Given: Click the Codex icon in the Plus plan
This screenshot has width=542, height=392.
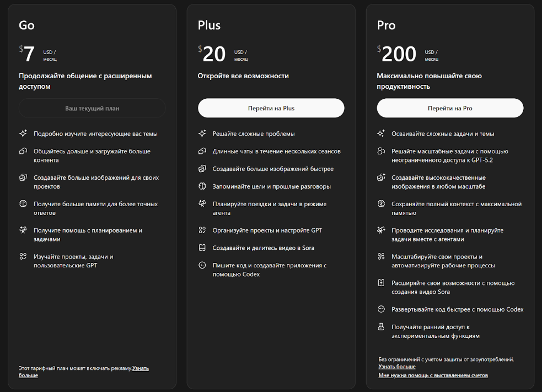Looking at the screenshot, I should tap(202, 265).
